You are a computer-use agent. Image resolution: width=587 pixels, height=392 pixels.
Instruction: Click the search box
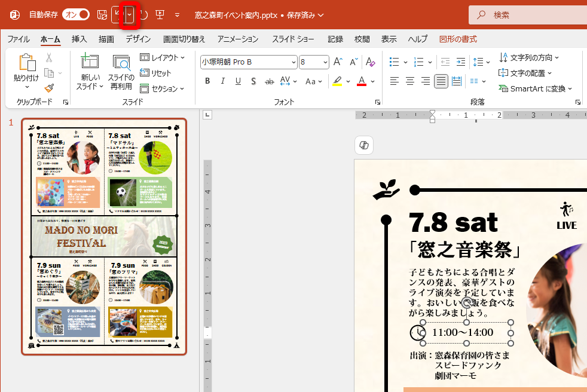pyautogui.click(x=528, y=15)
